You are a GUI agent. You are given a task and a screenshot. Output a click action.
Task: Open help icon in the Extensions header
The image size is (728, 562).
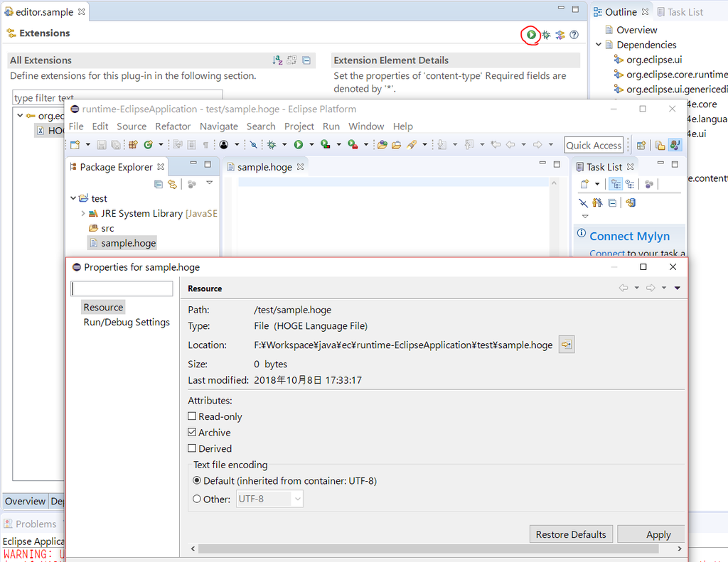pyautogui.click(x=574, y=35)
